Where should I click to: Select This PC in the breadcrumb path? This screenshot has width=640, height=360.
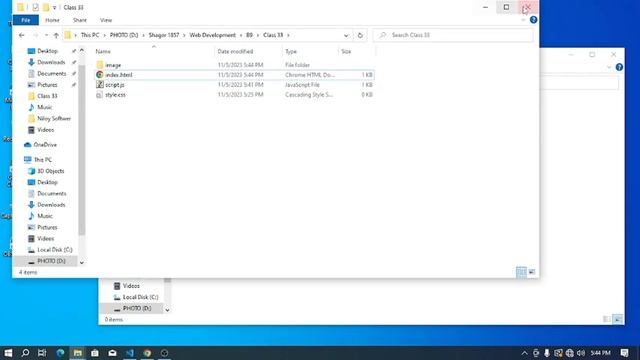(90, 35)
